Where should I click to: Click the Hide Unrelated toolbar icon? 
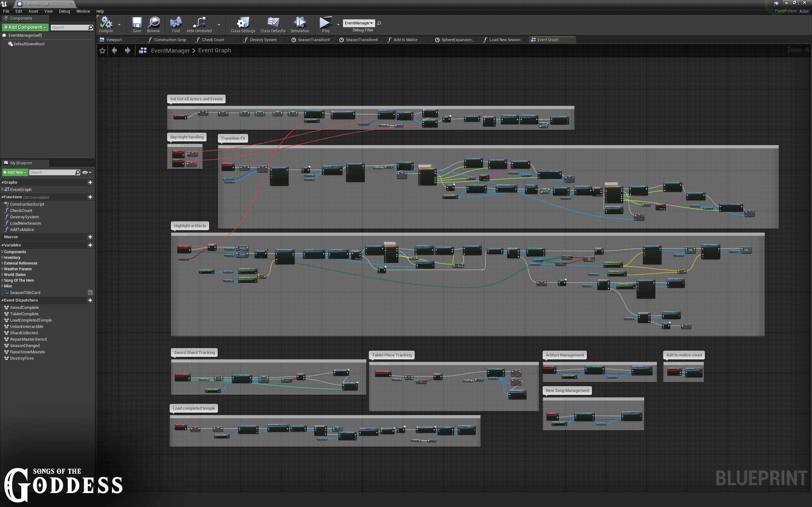199,23
